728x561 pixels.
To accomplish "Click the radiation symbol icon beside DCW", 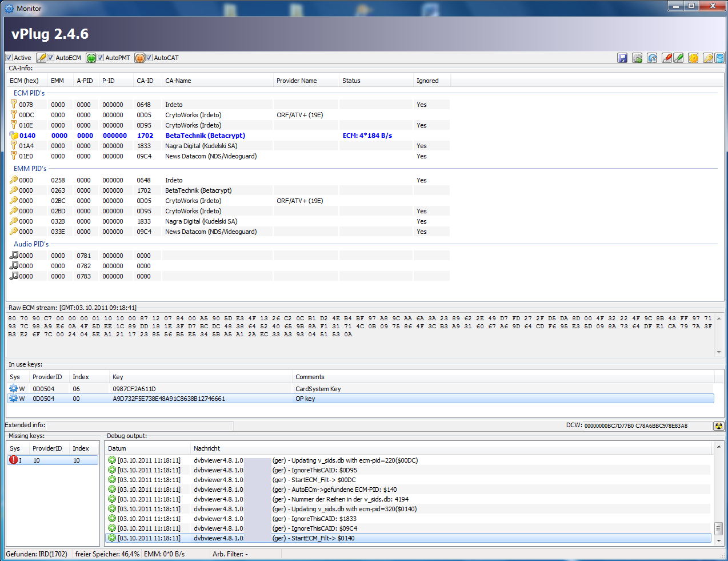I will 719,425.
